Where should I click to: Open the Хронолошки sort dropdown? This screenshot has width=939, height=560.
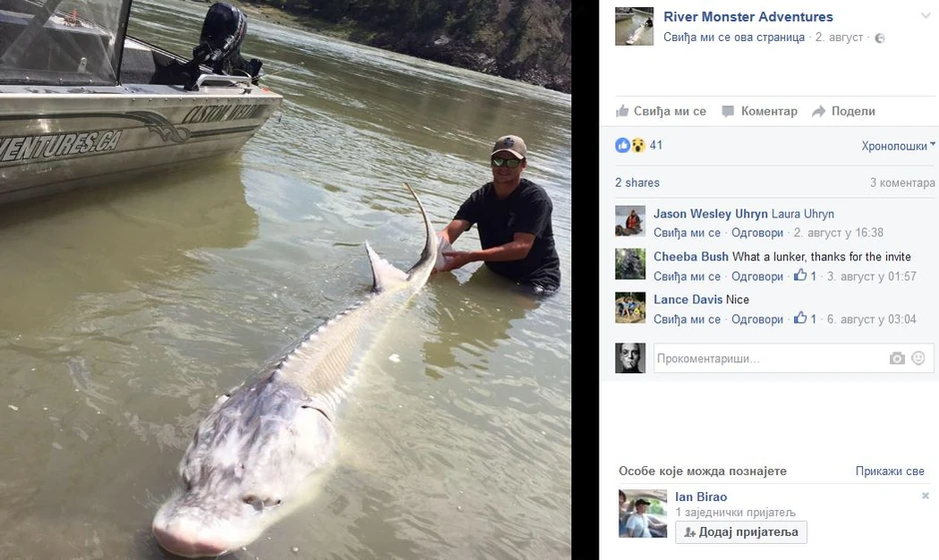pyautogui.click(x=898, y=146)
